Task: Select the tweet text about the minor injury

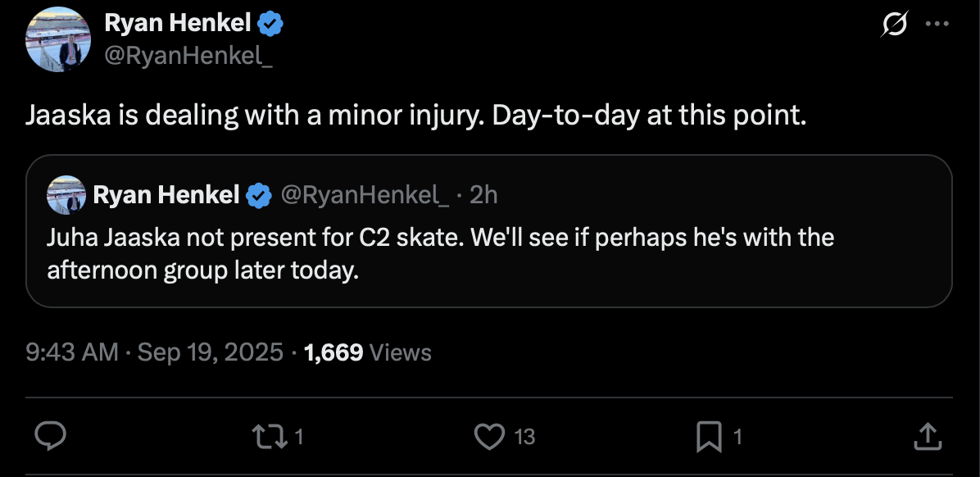Action: [x=418, y=115]
